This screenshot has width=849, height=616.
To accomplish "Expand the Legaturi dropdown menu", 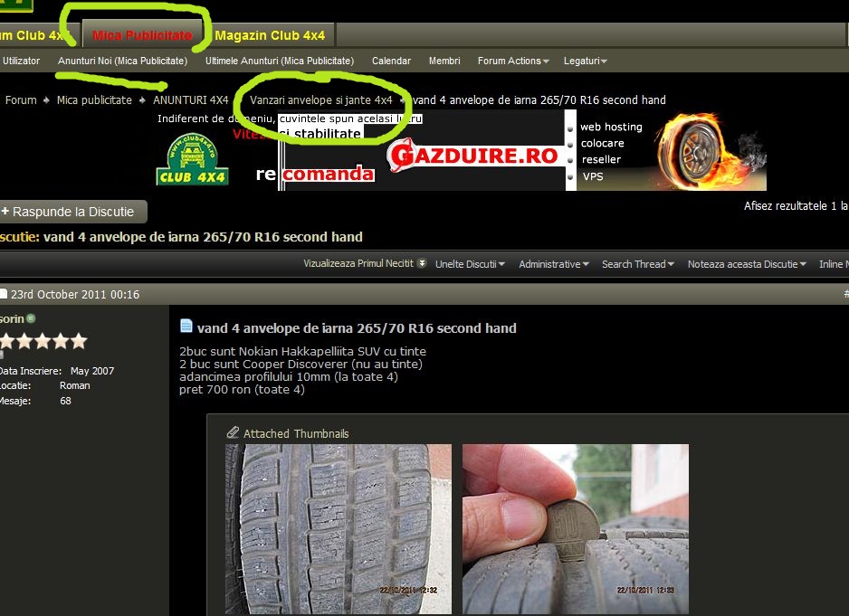I will [x=585, y=61].
